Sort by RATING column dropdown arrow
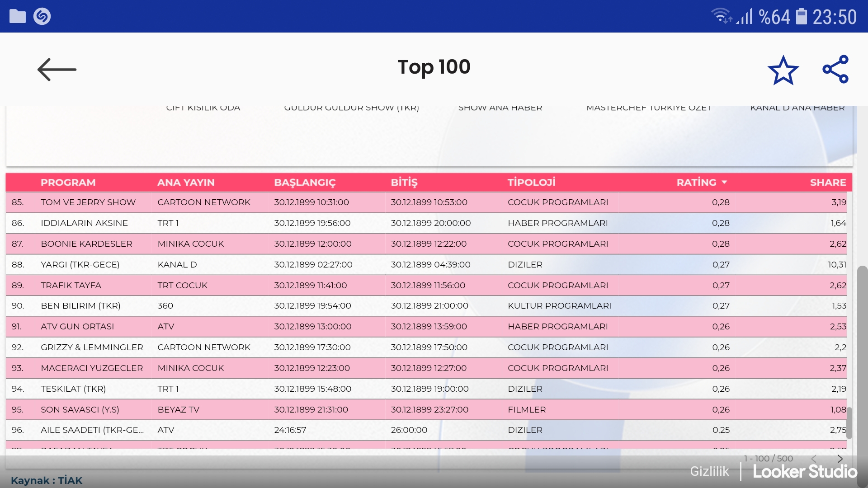 (724, 183)
